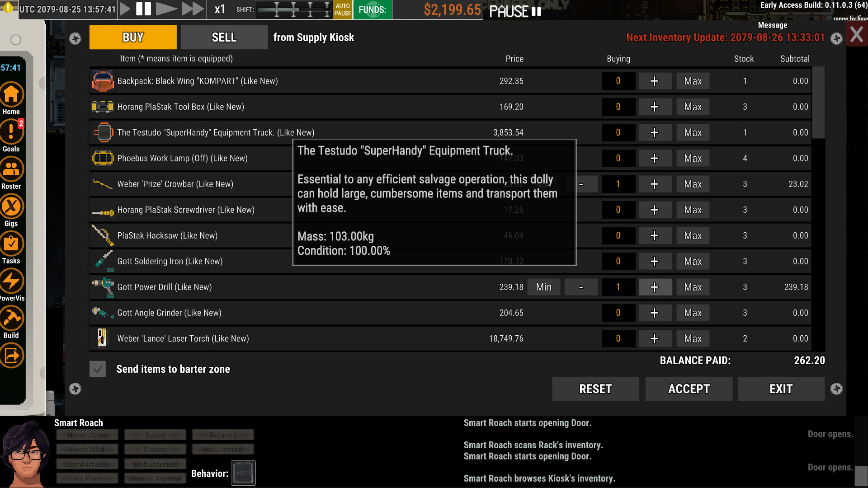Click the Phoebus Work Lamp icon

(x=103, y=158)
